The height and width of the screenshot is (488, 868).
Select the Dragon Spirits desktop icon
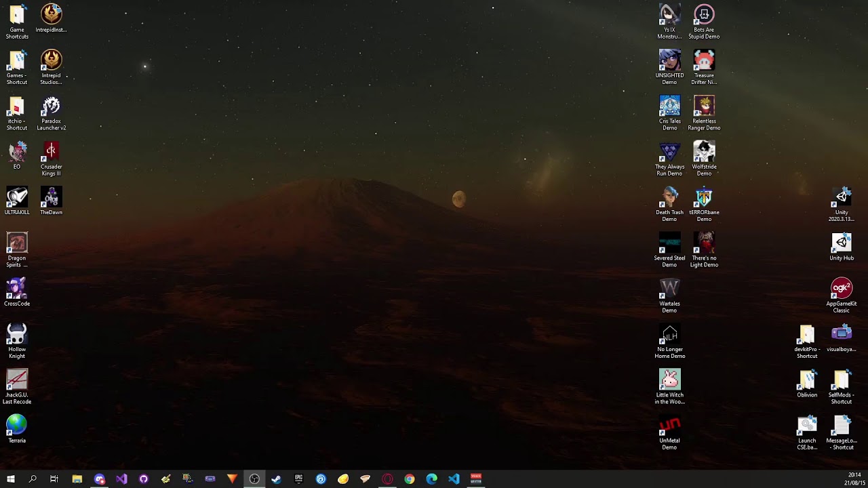[x=17, y=249]
